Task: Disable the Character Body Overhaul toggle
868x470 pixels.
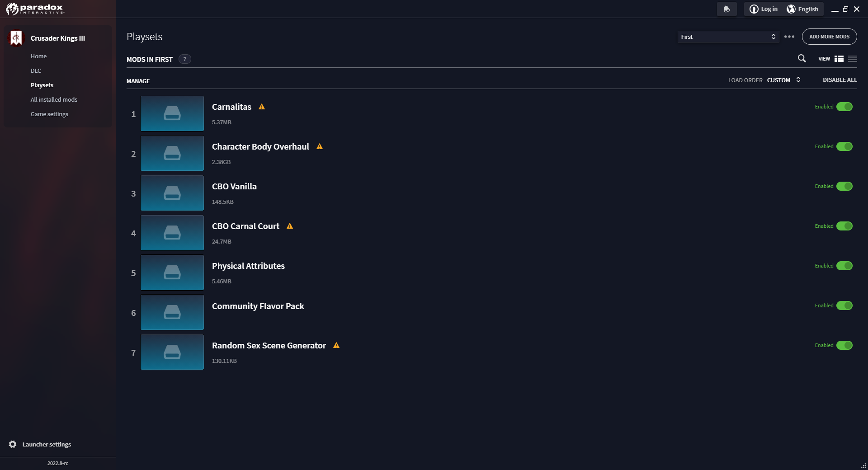Action: (844, 146)
